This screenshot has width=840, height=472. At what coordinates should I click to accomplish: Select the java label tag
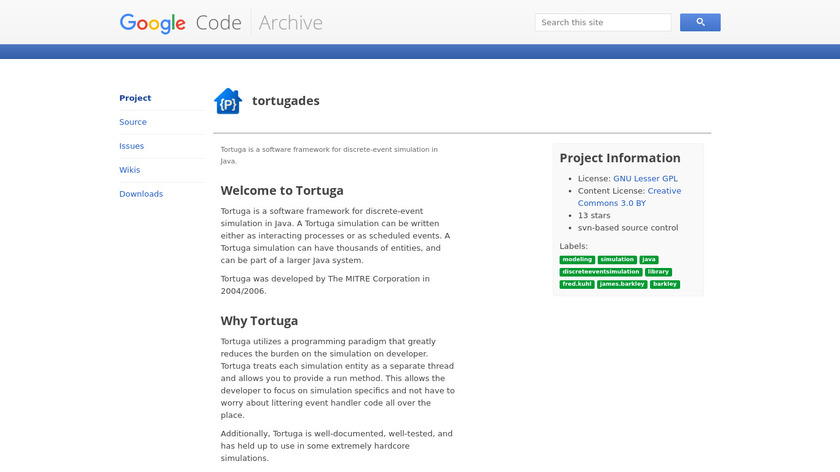(x=649, y=259)
